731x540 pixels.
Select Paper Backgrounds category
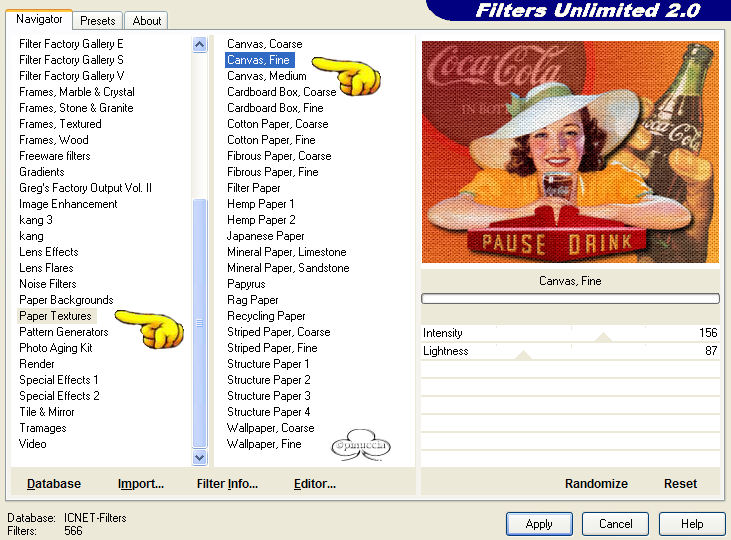pyautogui.click(x=66, y=300)
